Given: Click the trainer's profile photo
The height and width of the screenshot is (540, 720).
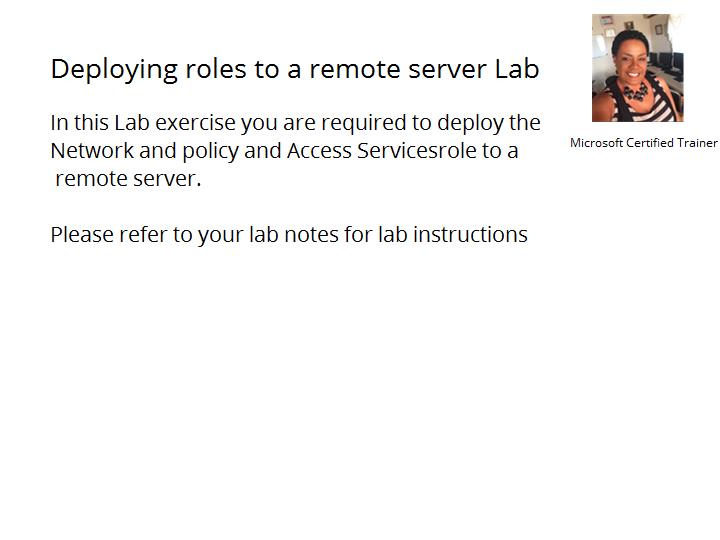Looking at the screenshot, I should [637, 68].
